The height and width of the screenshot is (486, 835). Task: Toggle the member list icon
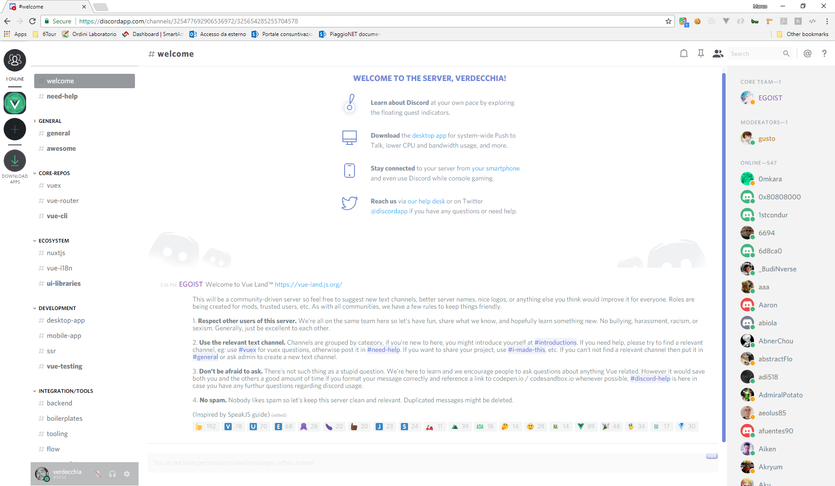tap(718, 53)
